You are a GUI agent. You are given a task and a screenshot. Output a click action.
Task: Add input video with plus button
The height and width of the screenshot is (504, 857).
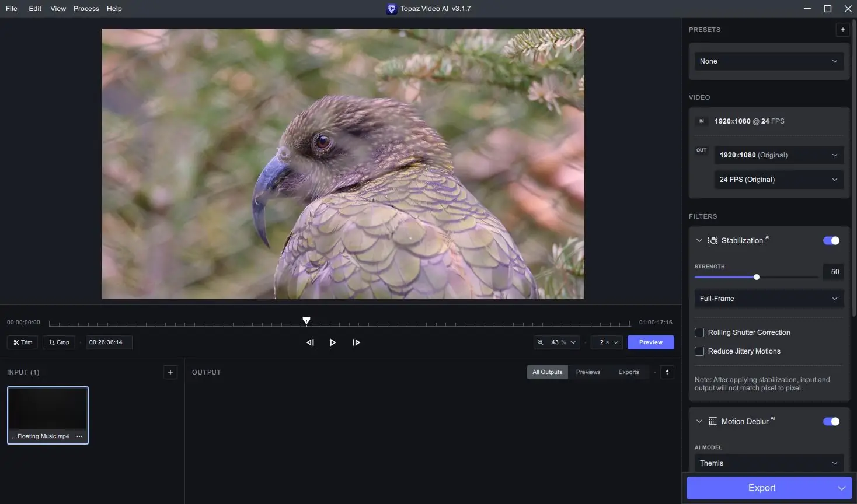170,372
